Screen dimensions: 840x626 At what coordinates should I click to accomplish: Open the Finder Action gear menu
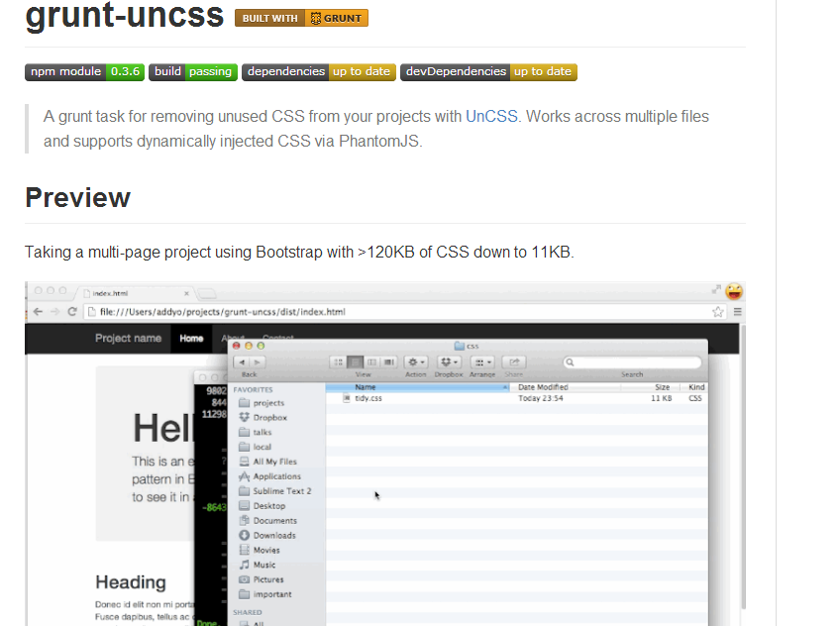click(x=416, y=363)
